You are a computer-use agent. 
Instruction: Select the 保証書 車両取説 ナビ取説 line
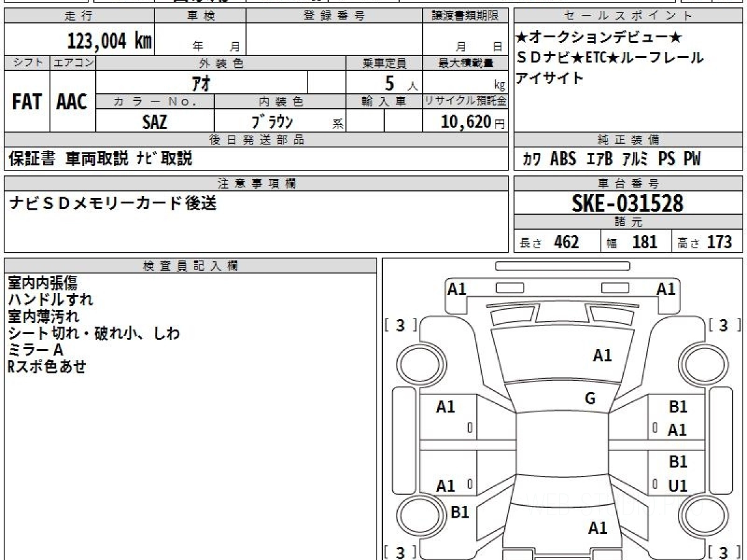tap(100, 159)
